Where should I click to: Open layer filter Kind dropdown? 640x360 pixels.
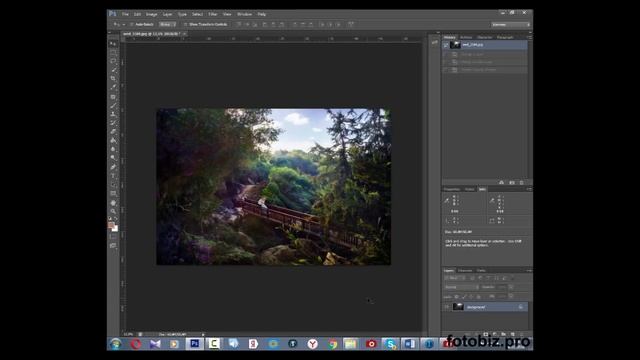(x=455, y=278)
